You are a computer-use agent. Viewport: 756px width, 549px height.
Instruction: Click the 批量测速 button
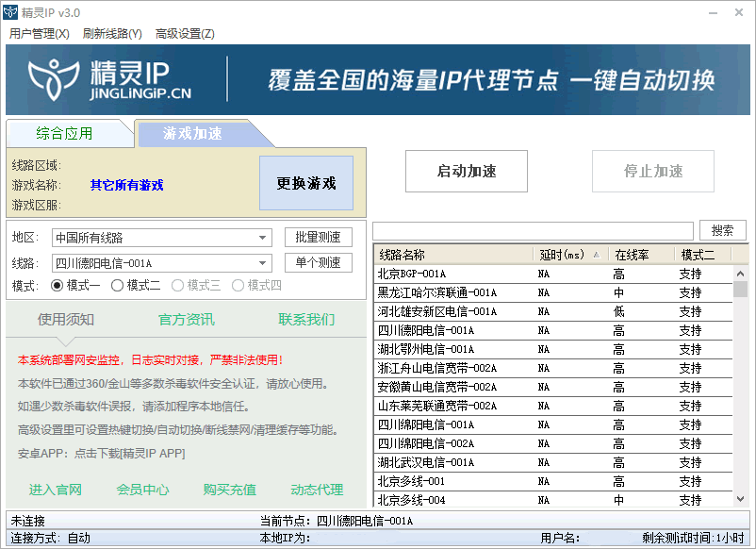pyautogui.click(x=318, y=237)
